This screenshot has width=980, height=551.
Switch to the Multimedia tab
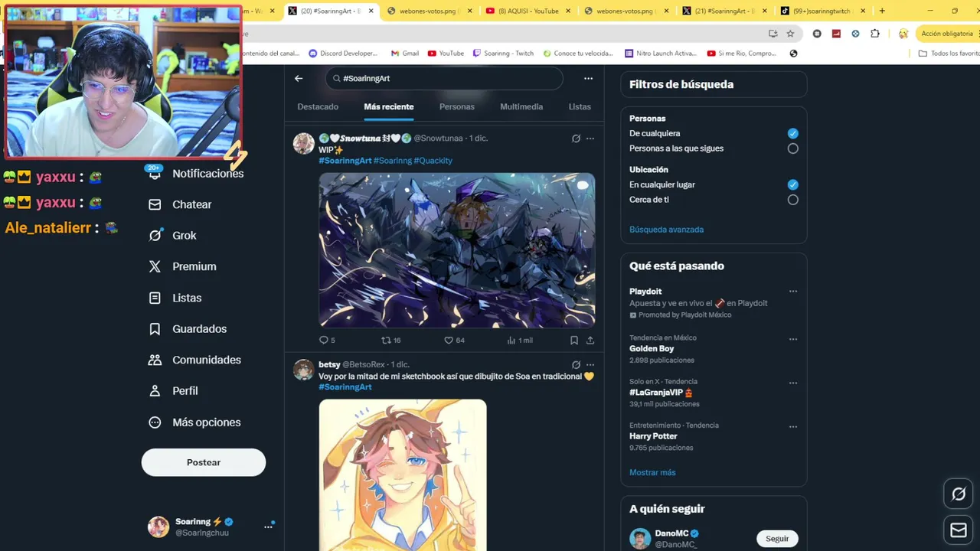point(521,107)
